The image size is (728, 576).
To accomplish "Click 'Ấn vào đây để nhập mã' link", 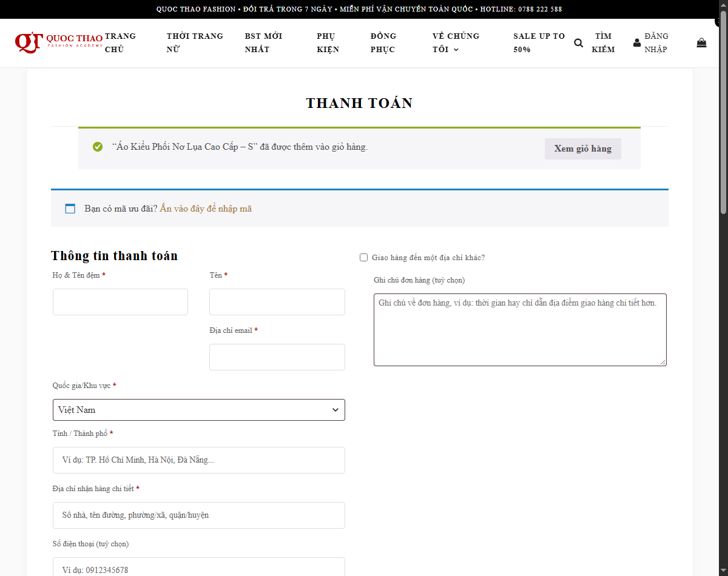I will coord(206,209).
